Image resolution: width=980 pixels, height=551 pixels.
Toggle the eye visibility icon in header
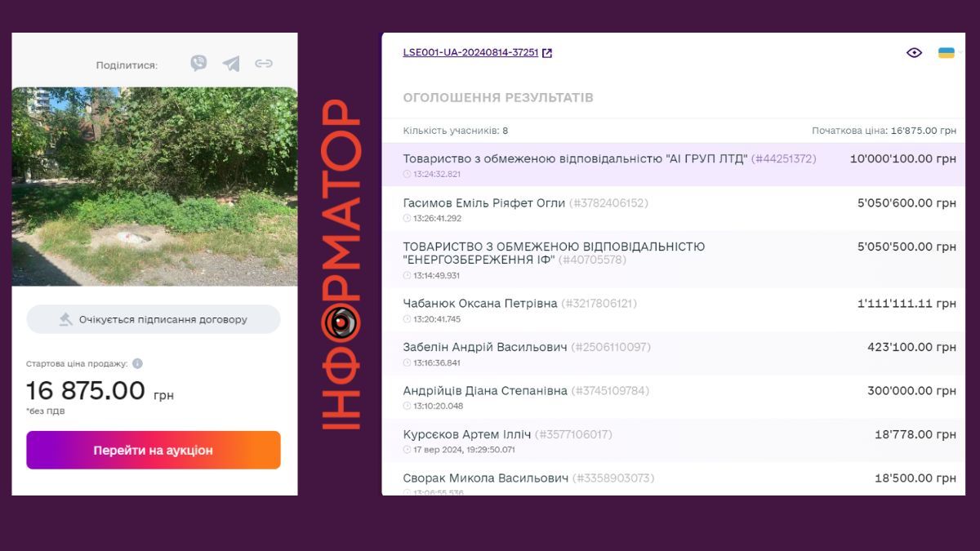(x=914, y=53)
